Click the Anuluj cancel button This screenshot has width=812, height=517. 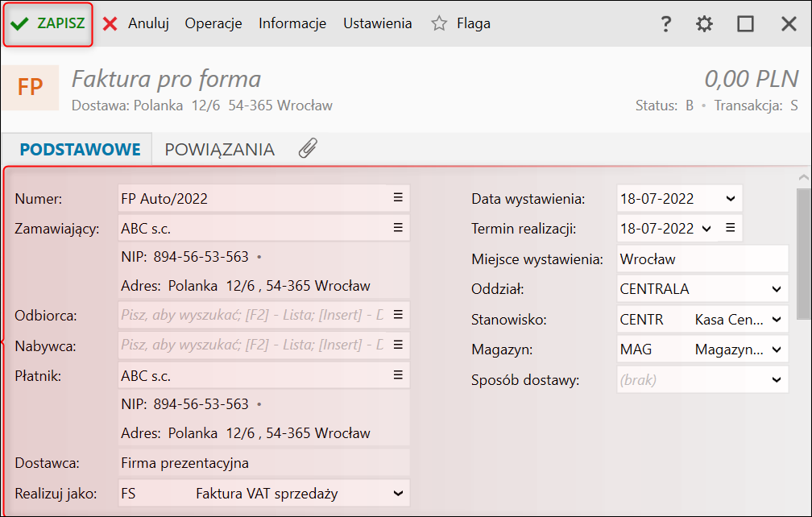click(136, 23)
